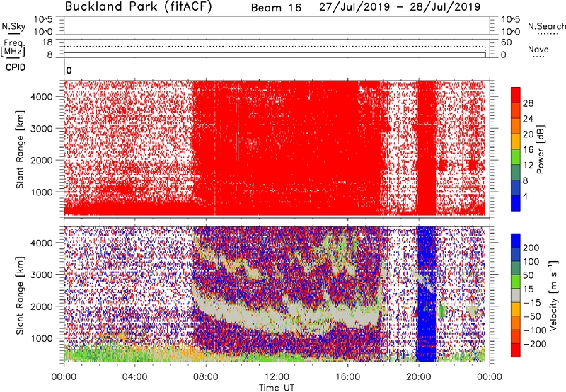This screenshot has width=566, height=392.
Task: Click the 4000 tick label of power panel
Action: (x=42, y=97)
